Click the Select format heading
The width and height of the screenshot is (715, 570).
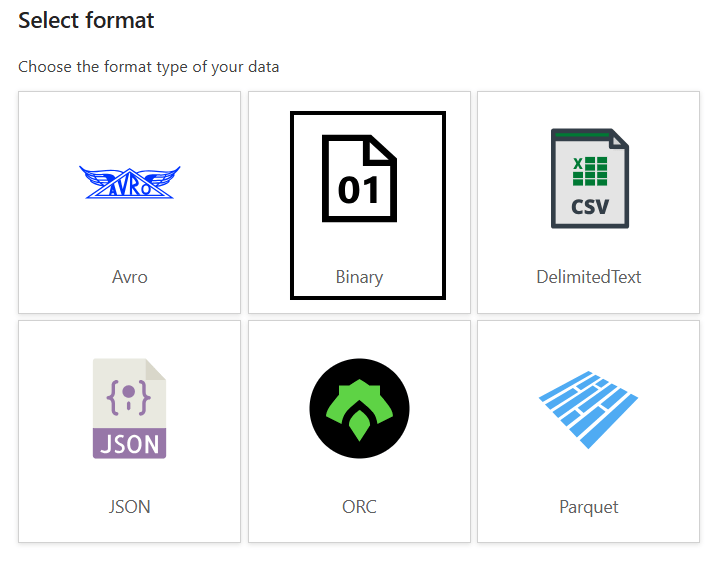pos(86,20)
